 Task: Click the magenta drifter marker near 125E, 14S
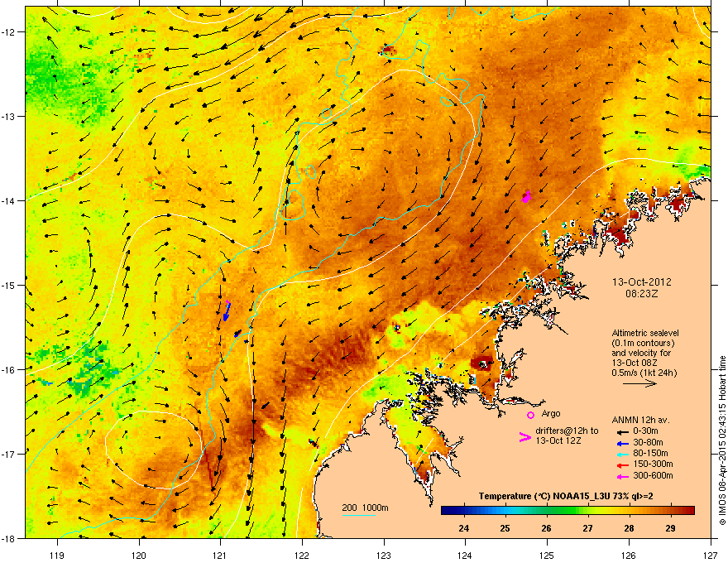pos(526,196)
